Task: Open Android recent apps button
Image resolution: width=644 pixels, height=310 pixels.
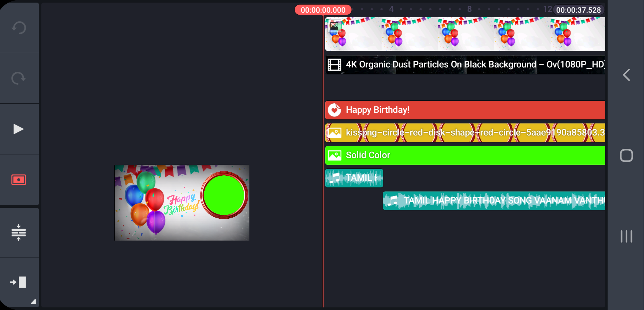Action: [x=626, y=237]
